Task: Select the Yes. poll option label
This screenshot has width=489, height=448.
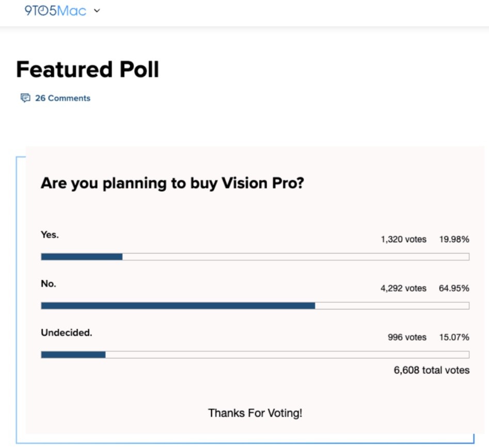Action: tap(50, 235)
